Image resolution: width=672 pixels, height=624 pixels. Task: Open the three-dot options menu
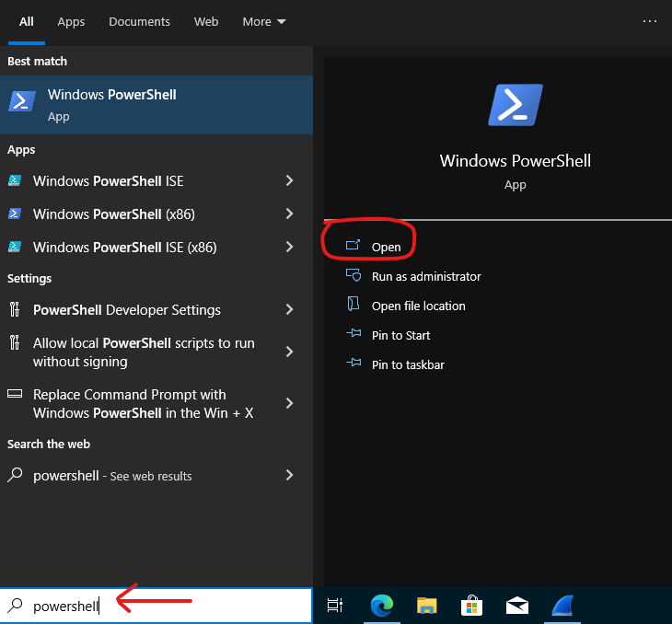(x=650, y=21)
